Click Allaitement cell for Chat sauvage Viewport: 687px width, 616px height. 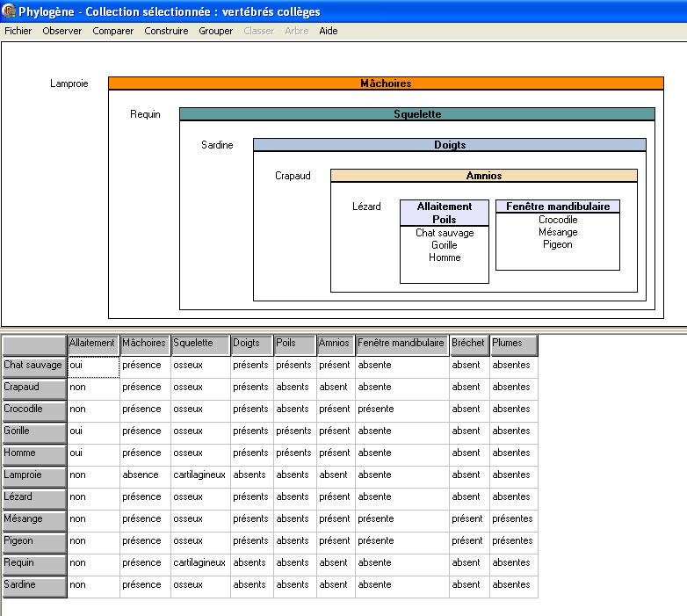[x=93, y=366]
